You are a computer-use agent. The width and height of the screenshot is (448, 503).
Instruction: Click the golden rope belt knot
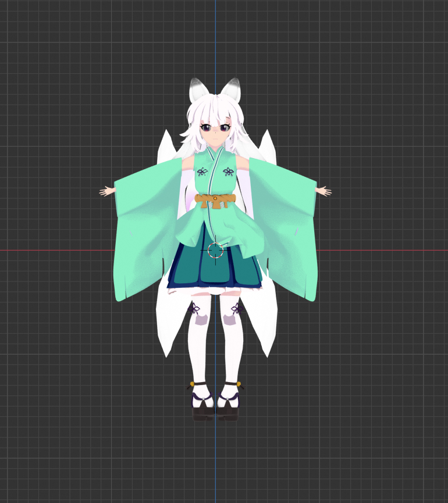tap(215, 201)
